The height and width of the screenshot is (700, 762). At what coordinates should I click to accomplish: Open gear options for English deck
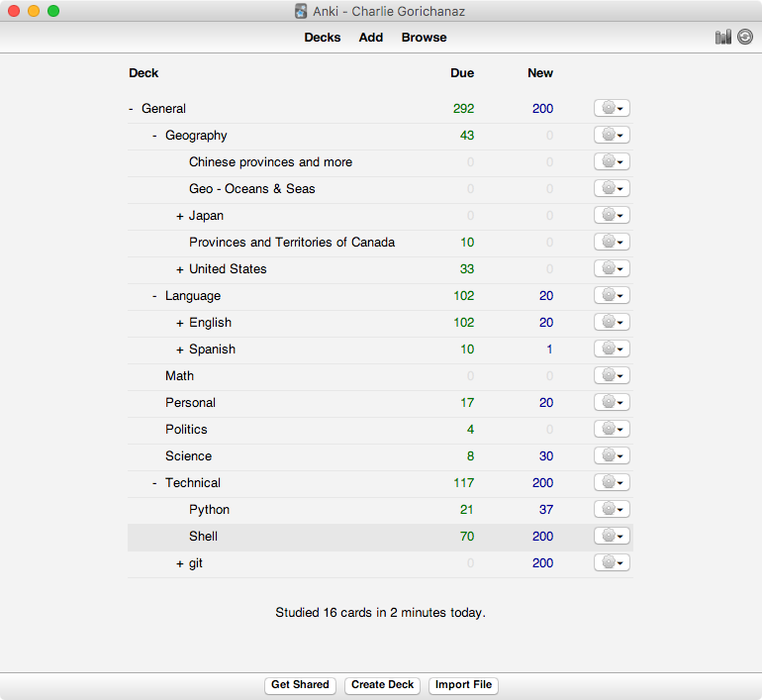point(612,322)
